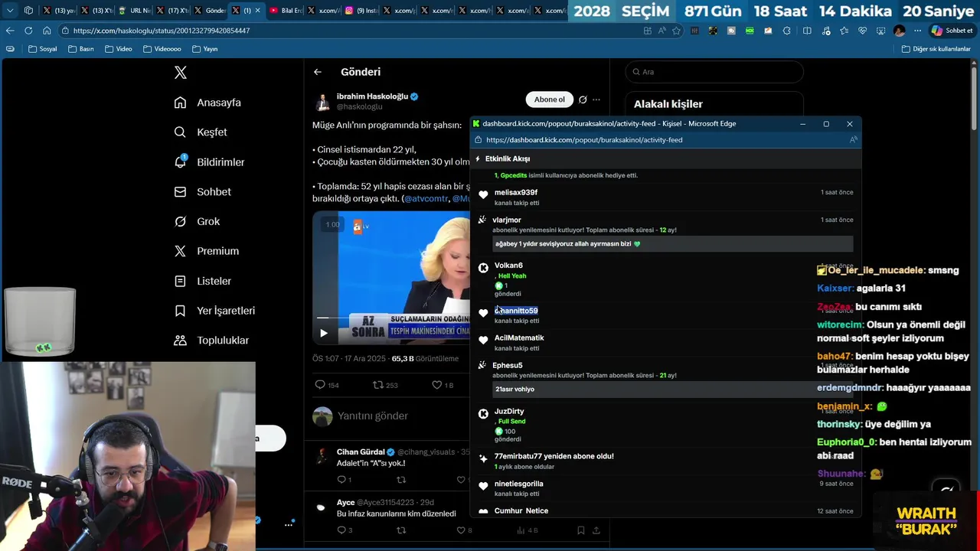This screenshot has height=551, width=980.
Task: Open the Videoooo bookmarks folder
Action: (162, 49)
